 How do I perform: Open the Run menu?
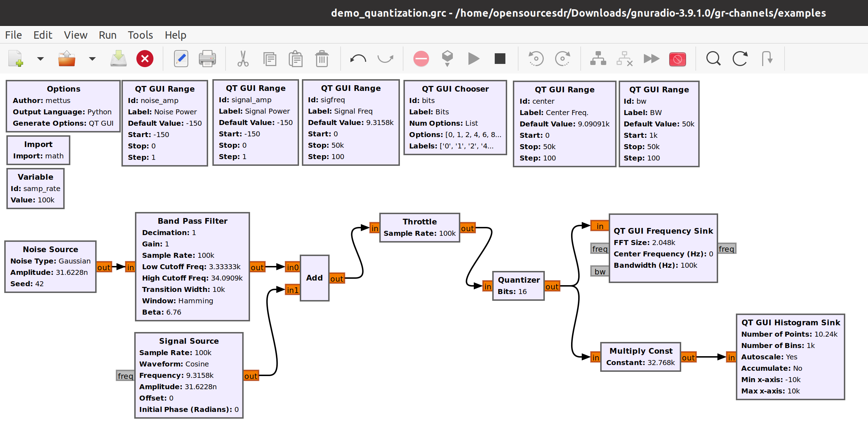pyautogui.click(x=108, y=35)
